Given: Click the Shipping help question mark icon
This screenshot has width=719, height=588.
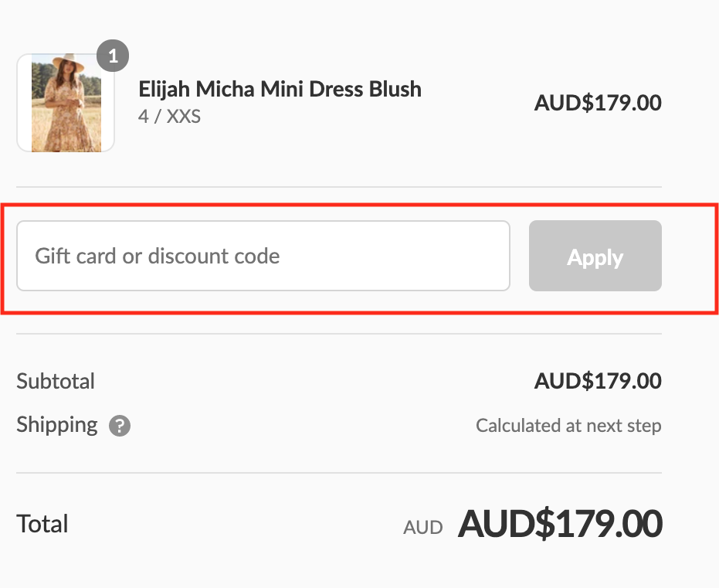Looking at the screenshot, I should [120, 426].
